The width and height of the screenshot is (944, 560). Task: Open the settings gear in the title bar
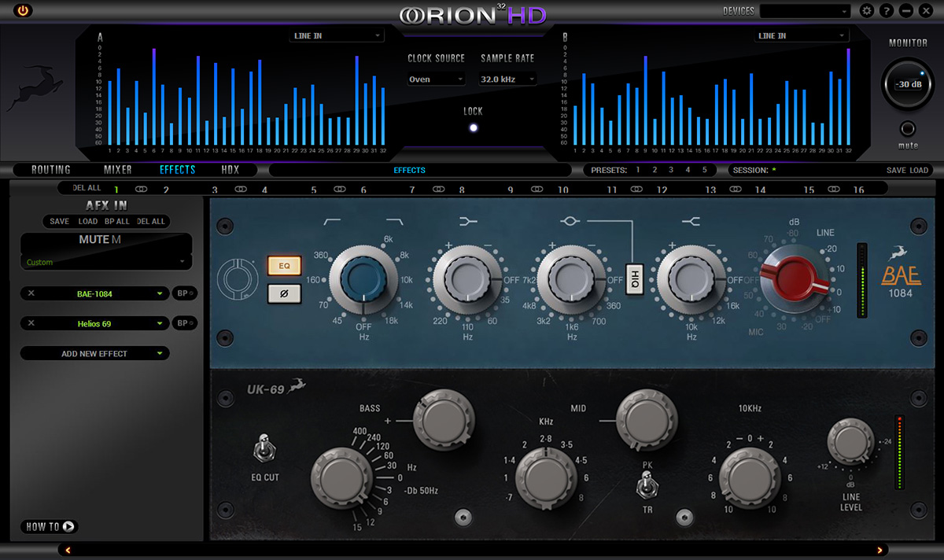click(x=865, y=10)
